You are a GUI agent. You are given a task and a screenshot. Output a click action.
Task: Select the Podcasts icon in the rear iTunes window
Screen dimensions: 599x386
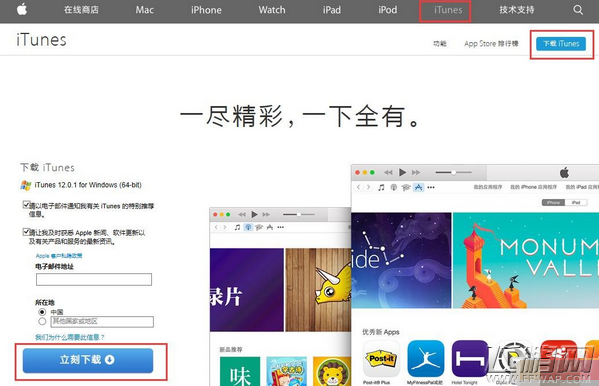pyautogui.click(x=248, y=227)
